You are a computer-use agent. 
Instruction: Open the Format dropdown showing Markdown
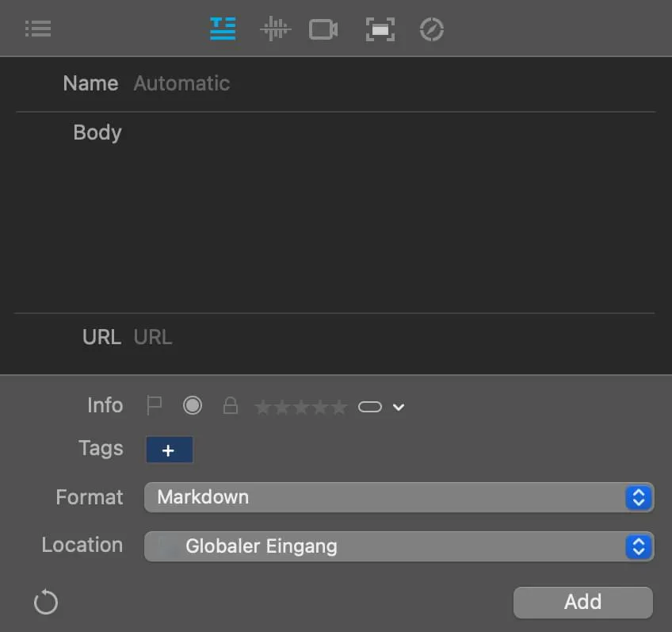tap(399, 497)
